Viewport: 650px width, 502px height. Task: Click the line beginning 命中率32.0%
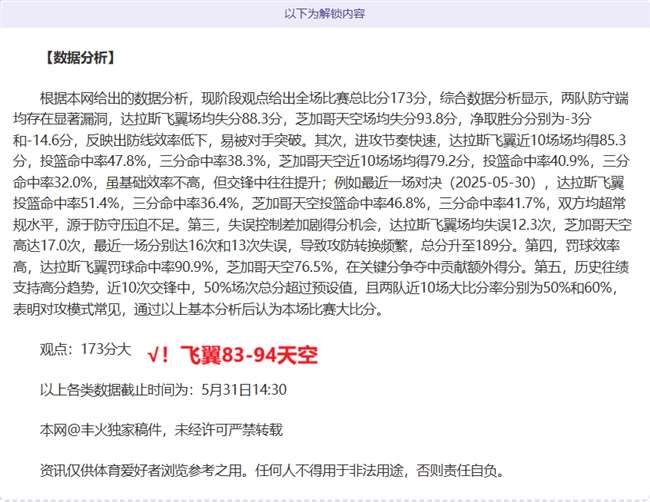click(x=318, y=182)
